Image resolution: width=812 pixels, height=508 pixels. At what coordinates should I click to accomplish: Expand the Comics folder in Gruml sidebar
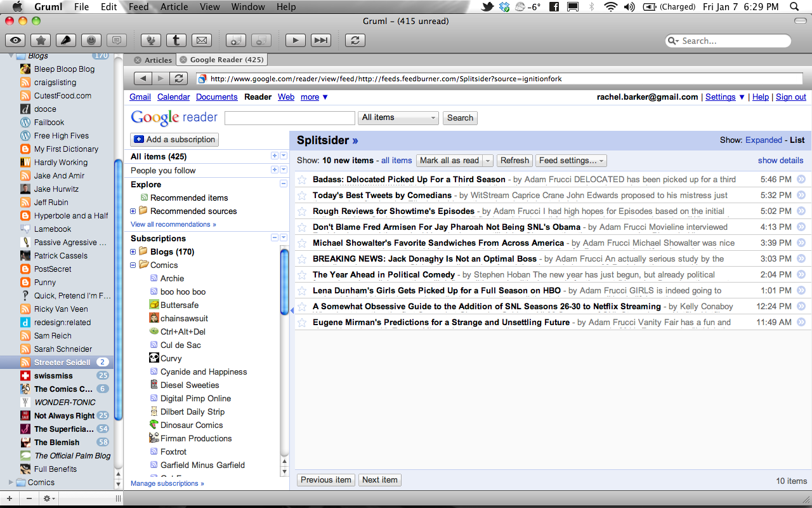(11, 482)
